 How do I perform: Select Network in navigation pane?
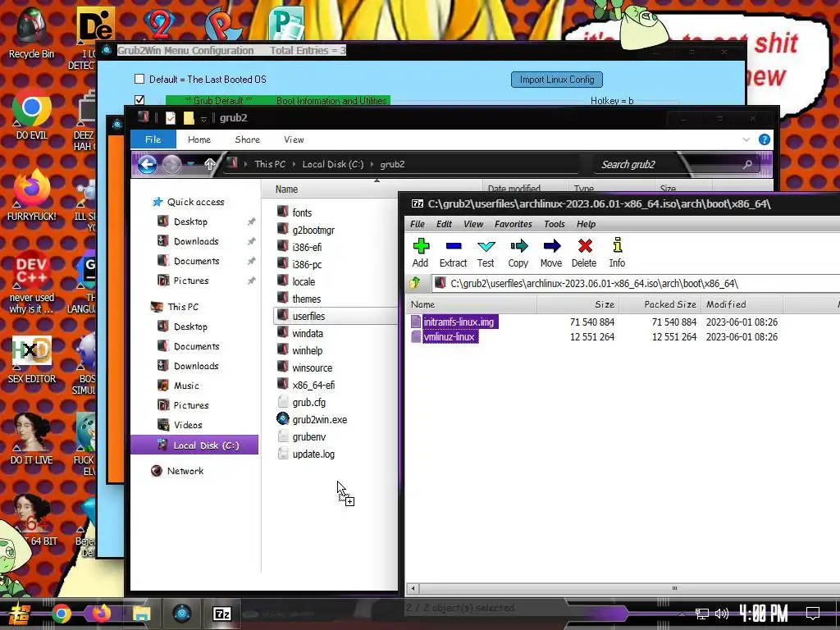pos(178,471)
